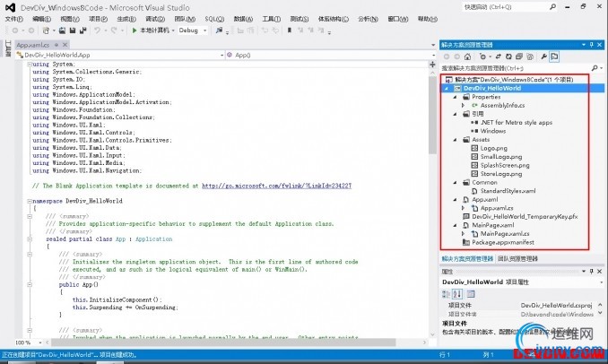Open Properties via the wrench icon
Screen dimensions: 608x364
(x=543, y=56)
